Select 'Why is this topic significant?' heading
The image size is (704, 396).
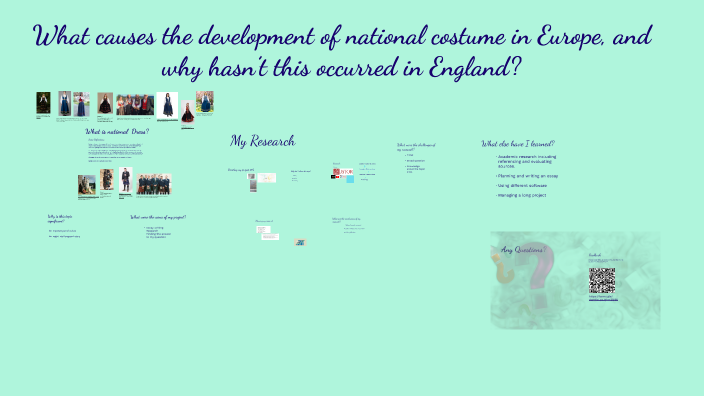coord(60,219)
